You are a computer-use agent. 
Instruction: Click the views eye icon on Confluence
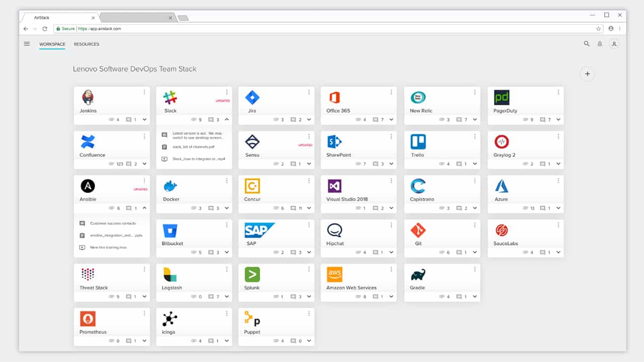112,164
